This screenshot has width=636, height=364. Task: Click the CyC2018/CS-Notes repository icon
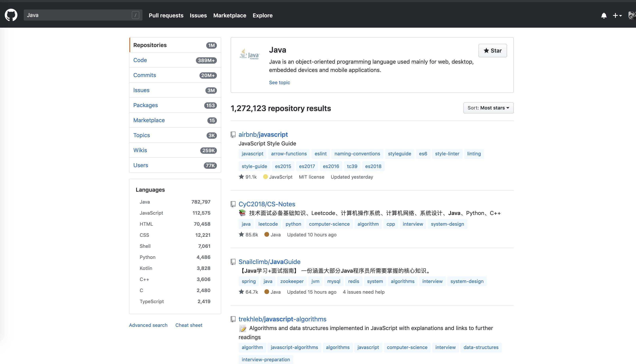(233, 204)
